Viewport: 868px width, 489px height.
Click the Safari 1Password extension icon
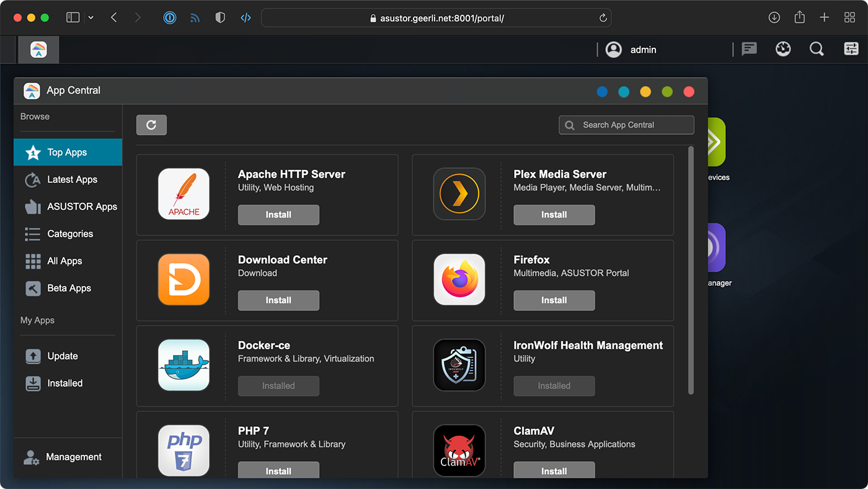point(170,18)
